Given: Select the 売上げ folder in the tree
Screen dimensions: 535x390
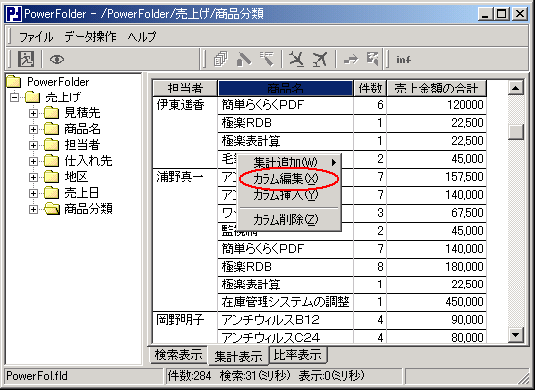Looking at the screenshot, I should click(x=63, y=97).
